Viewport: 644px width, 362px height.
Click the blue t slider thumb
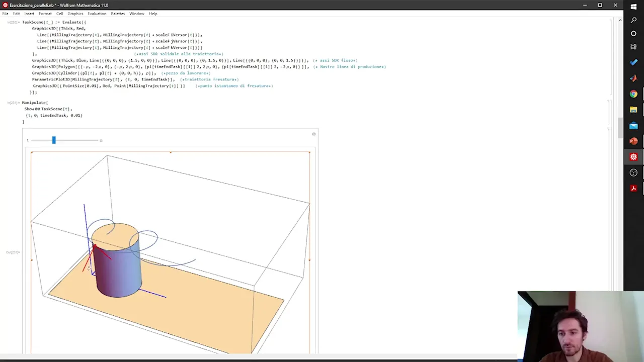[x=54, y=140]
